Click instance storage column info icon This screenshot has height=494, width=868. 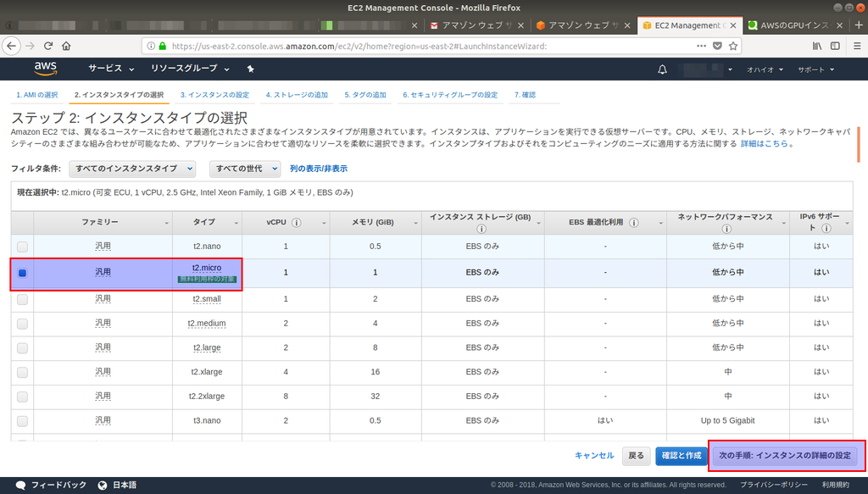[481, 229]
